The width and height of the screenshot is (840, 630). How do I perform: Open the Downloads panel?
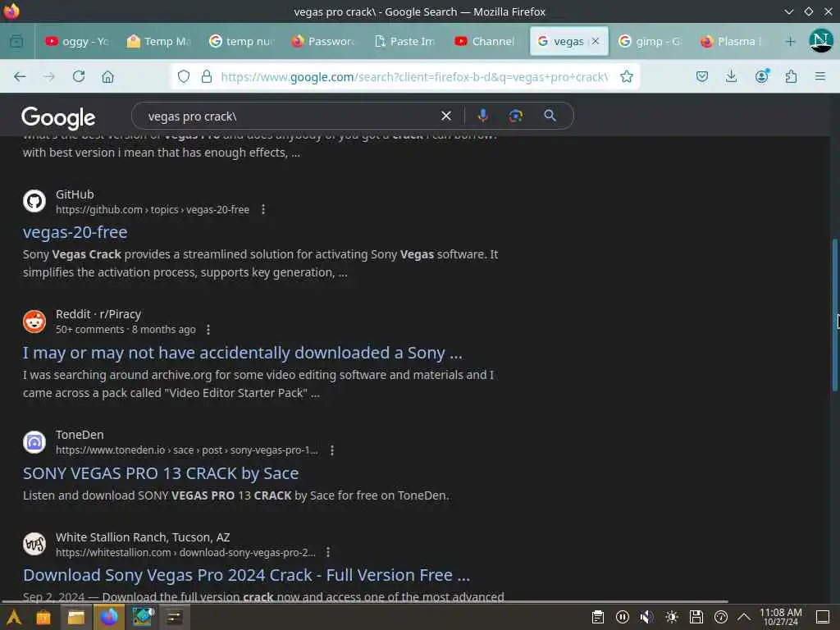731,76
